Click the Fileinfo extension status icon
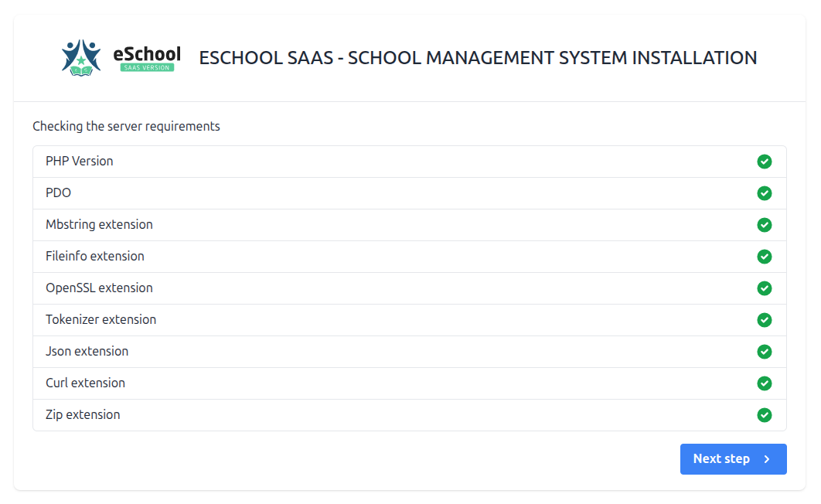The width and height of the screenshot is (821, 504). [x=764, y=257]
